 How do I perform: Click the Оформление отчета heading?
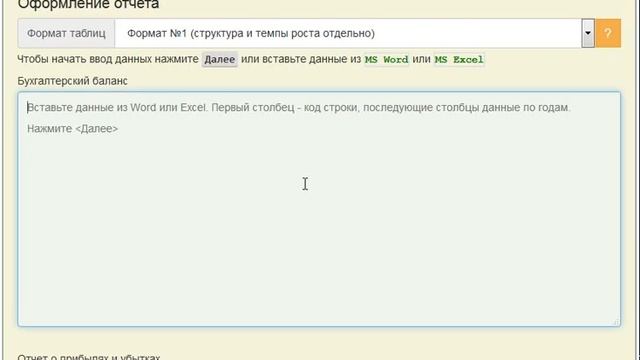pyautogui.click(x=88, y=4)
